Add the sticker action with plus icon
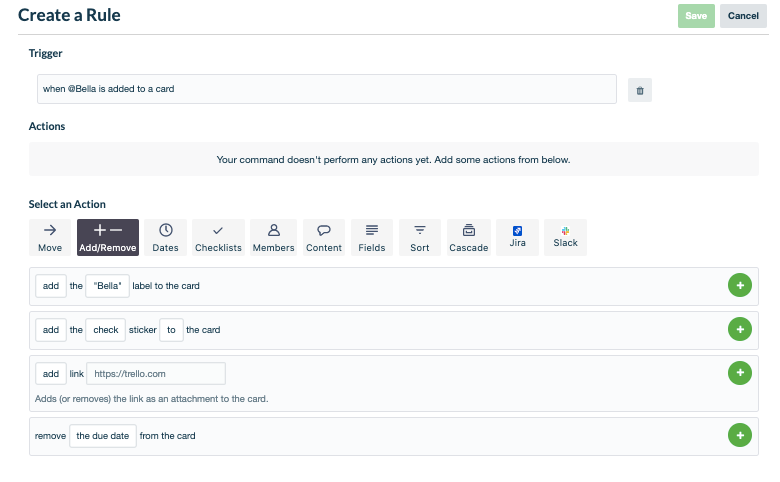The image size is (780, 482). click(740, 329)
